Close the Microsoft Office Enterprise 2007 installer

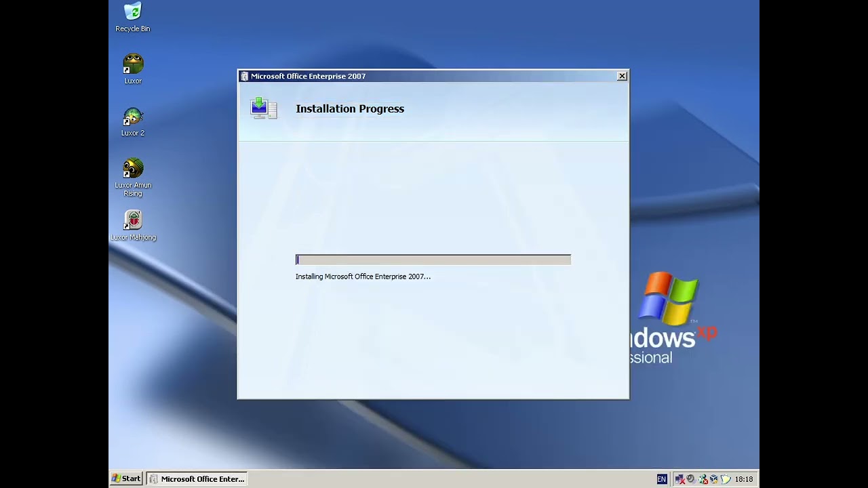click(622, 76)
